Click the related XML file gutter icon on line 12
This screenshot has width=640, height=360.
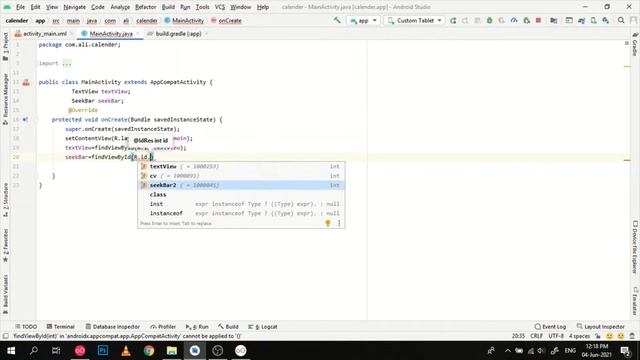26,82
